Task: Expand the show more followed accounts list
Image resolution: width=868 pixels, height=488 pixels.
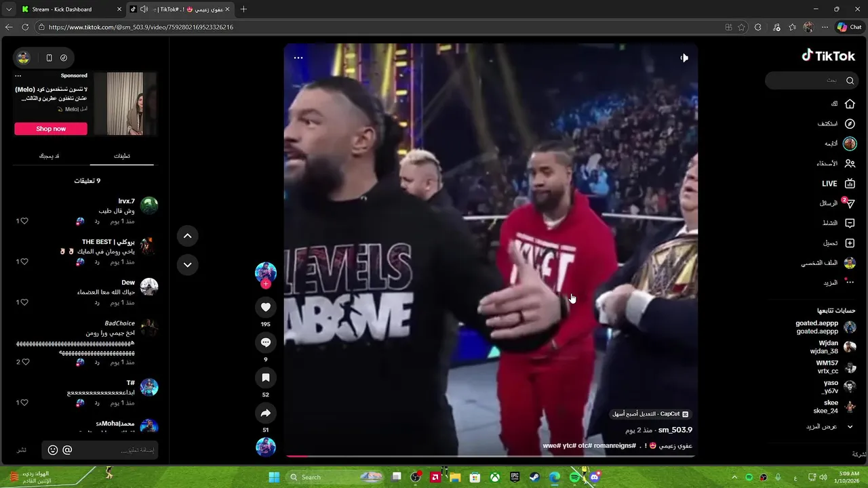Action: (x=829, y=426)
